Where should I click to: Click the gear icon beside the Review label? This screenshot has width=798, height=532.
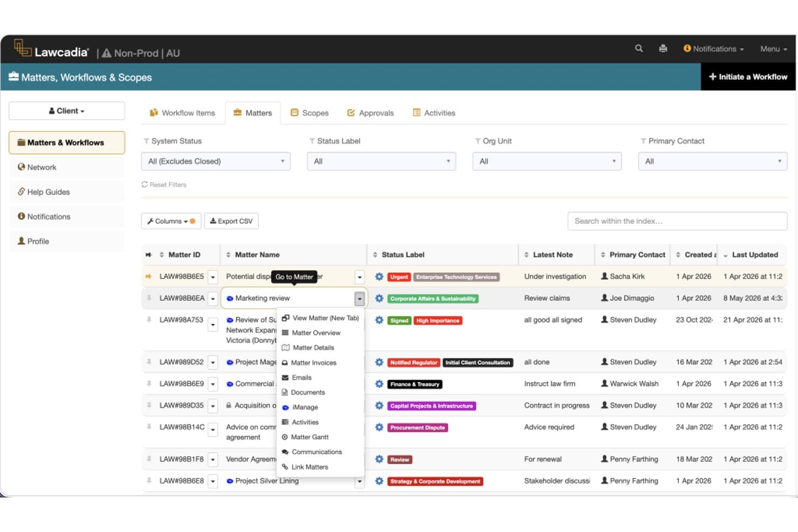pos(379,459)
